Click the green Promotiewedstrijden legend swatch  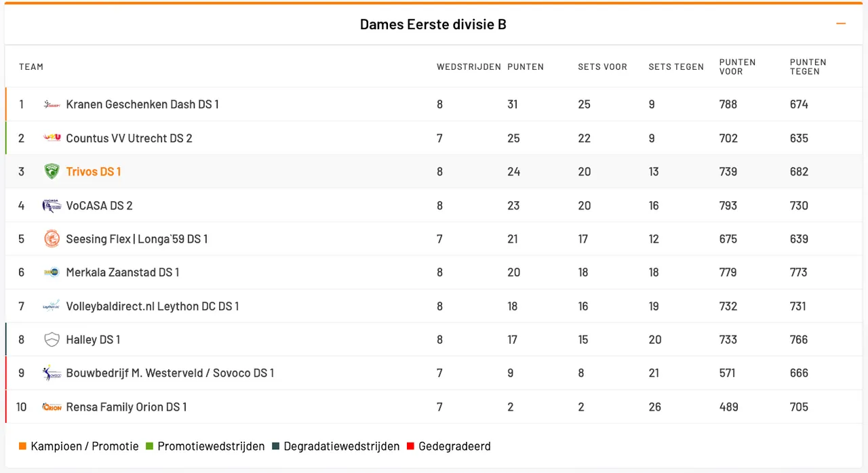tap(149, 446)
